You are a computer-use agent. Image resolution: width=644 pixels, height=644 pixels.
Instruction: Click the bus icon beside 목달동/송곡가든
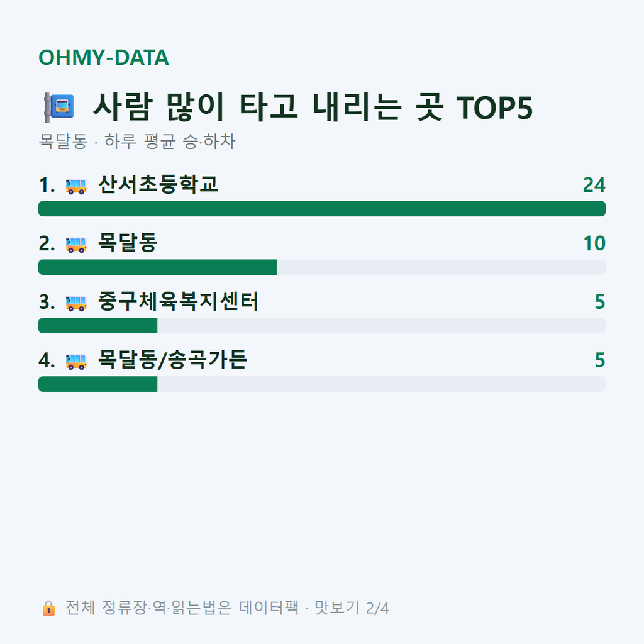pos(76,362)
